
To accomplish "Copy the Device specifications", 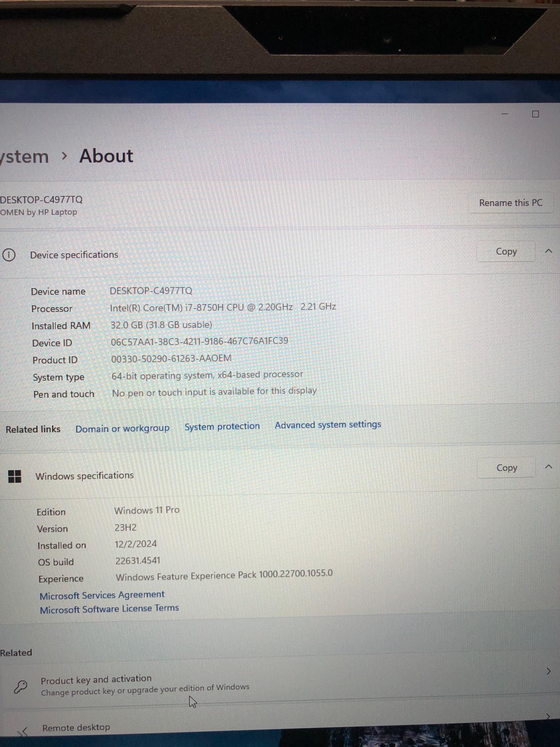I will click(506, 252).
